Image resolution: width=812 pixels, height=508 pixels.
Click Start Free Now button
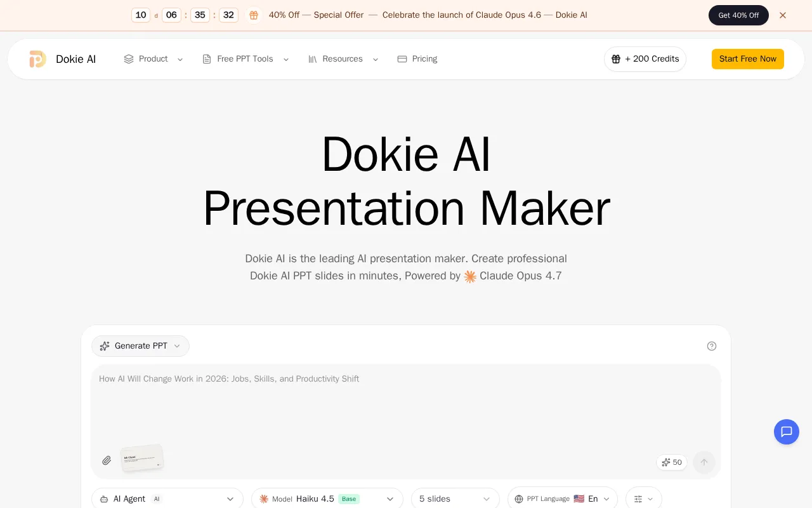748,59
